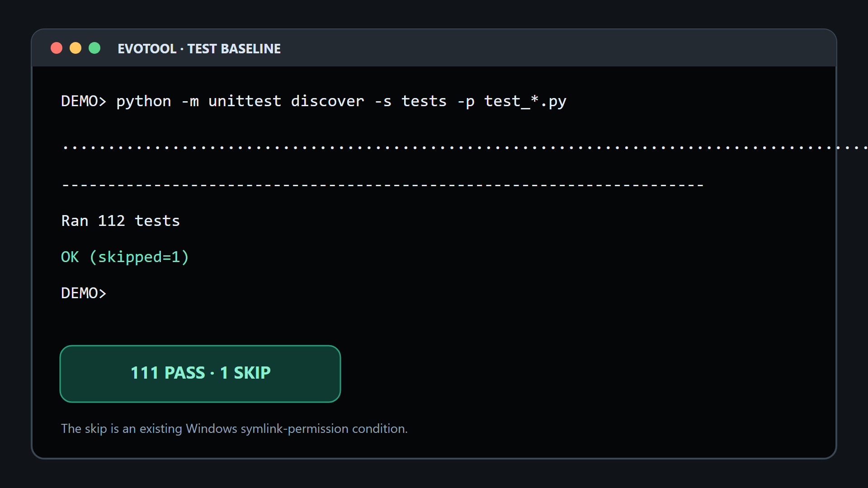Click the first DEMO> prompt label
The image size is (868, 488).
84,101
